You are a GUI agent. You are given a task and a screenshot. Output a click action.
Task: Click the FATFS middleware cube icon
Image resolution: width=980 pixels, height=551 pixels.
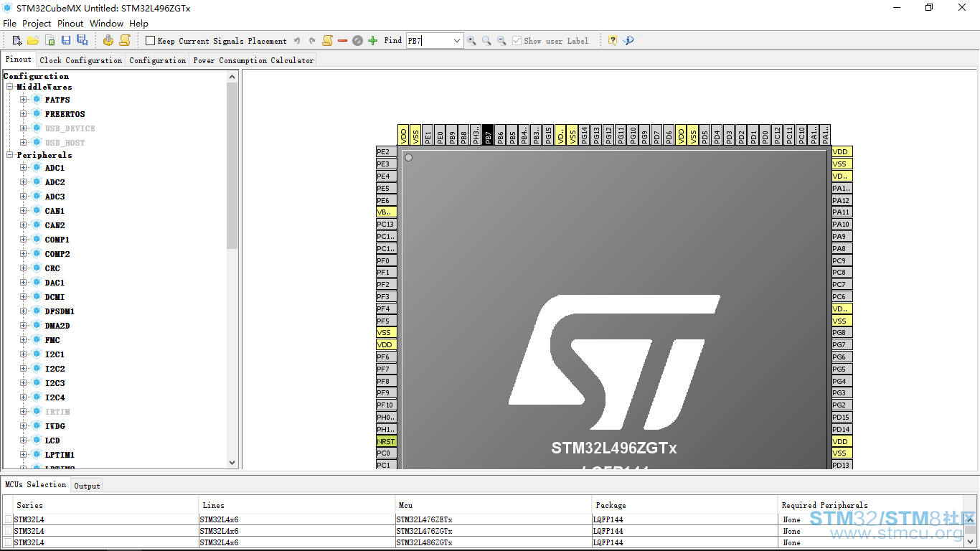coord(37,100)
